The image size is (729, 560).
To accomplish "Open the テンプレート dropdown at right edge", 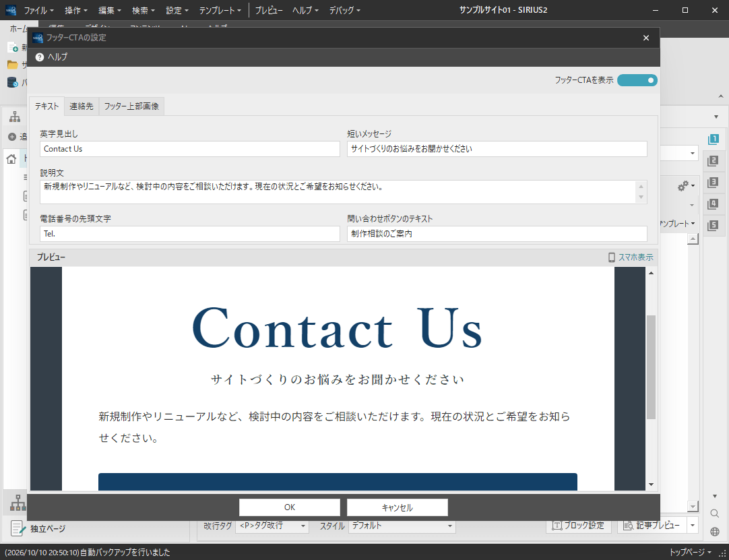I will click(x=678, y=224).
